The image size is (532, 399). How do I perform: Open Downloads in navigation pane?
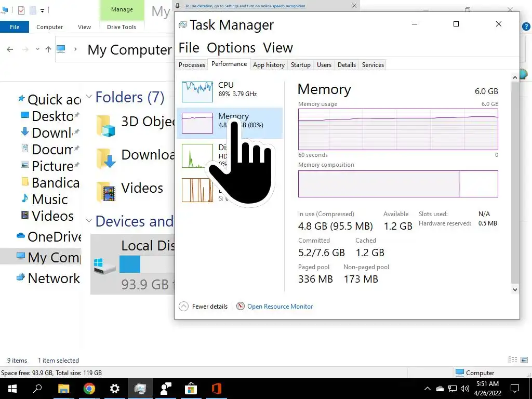[x=50, y=132]
